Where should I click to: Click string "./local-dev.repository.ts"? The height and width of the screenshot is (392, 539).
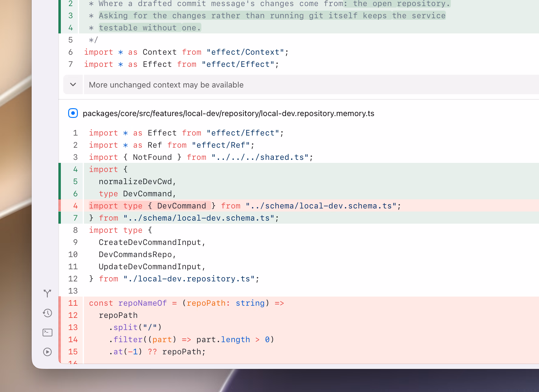[189, 279]
